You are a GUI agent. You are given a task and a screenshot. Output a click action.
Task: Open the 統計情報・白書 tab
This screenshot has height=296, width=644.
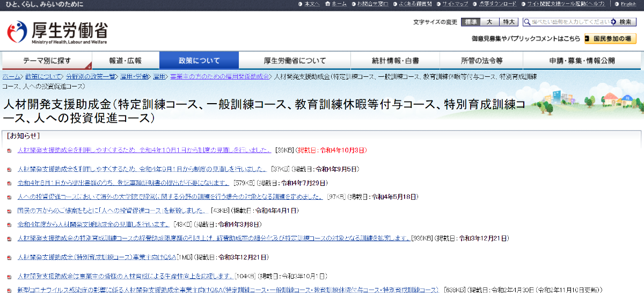pyautogui.click(x=396, y=61)
